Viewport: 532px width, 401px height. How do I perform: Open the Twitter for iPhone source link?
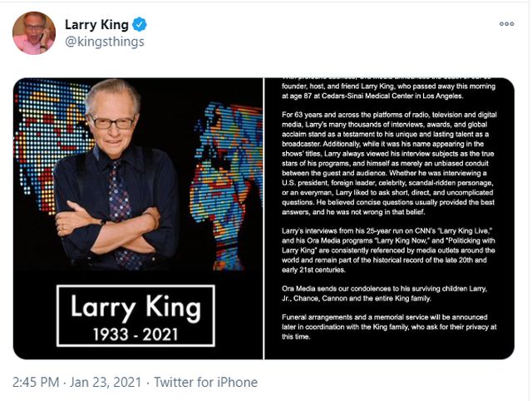tap(206, 383)
